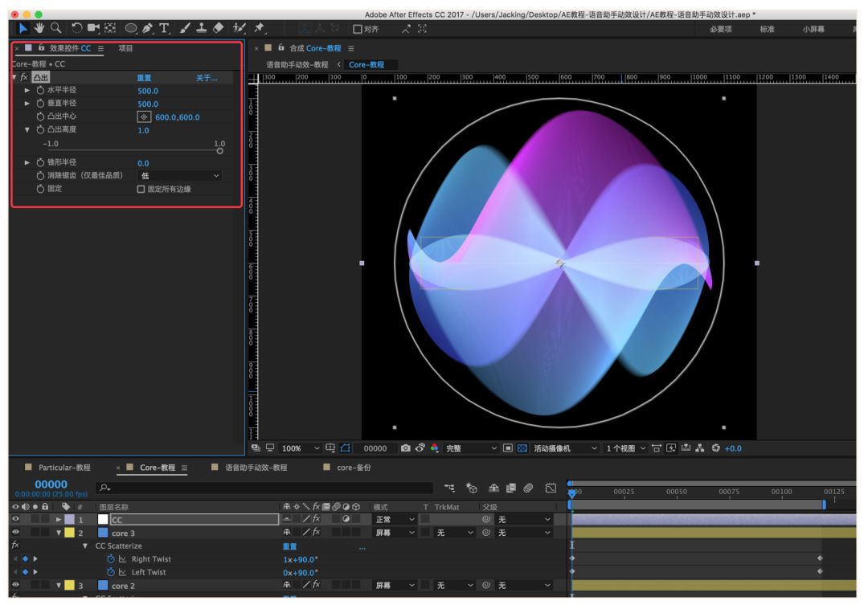Click the 语音助手动效-教程 breadcrumb in viewer

pos(297,65)
